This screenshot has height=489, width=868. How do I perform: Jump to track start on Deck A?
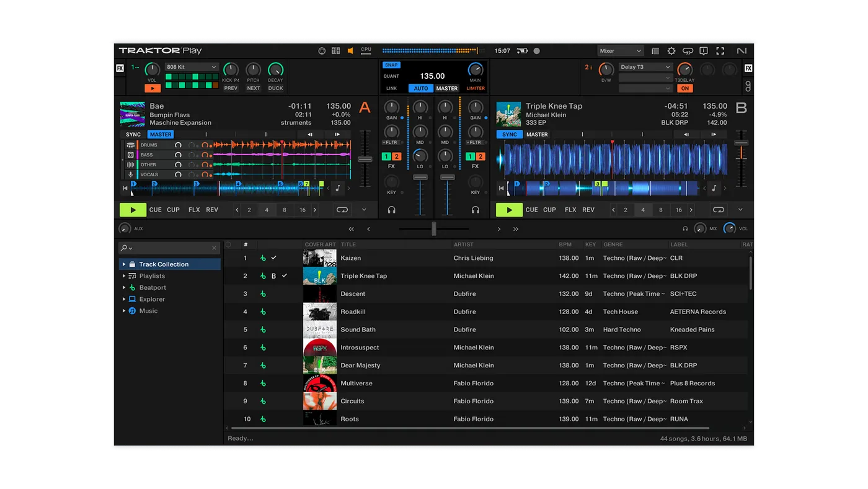[125, 189]
